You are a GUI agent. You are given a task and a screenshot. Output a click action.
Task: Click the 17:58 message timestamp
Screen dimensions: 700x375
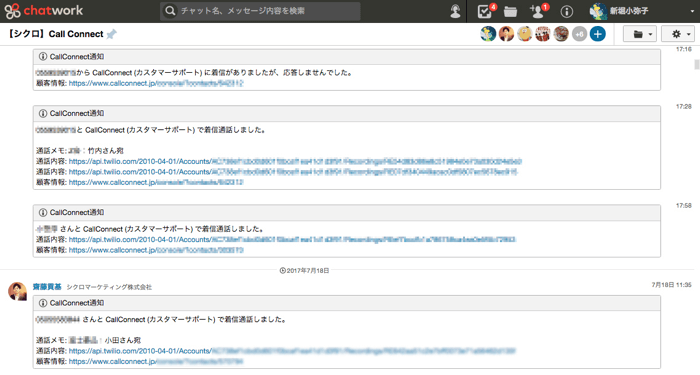(x=683, y=206)
